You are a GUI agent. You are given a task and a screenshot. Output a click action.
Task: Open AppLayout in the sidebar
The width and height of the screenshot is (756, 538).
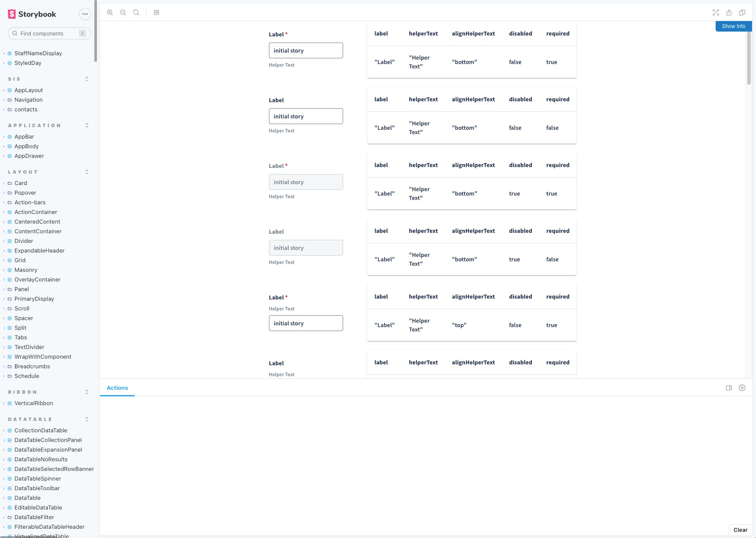tap(29, 90)
